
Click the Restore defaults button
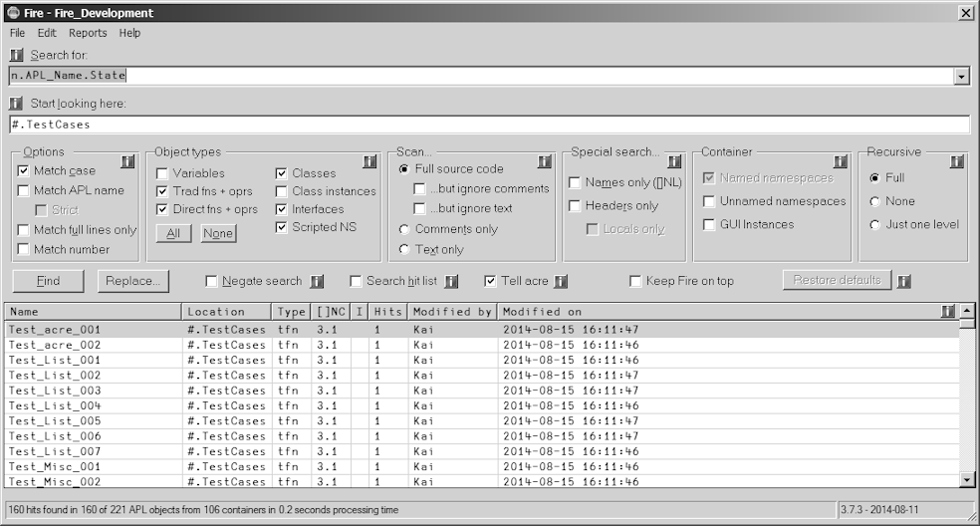(x=837, y=280)
